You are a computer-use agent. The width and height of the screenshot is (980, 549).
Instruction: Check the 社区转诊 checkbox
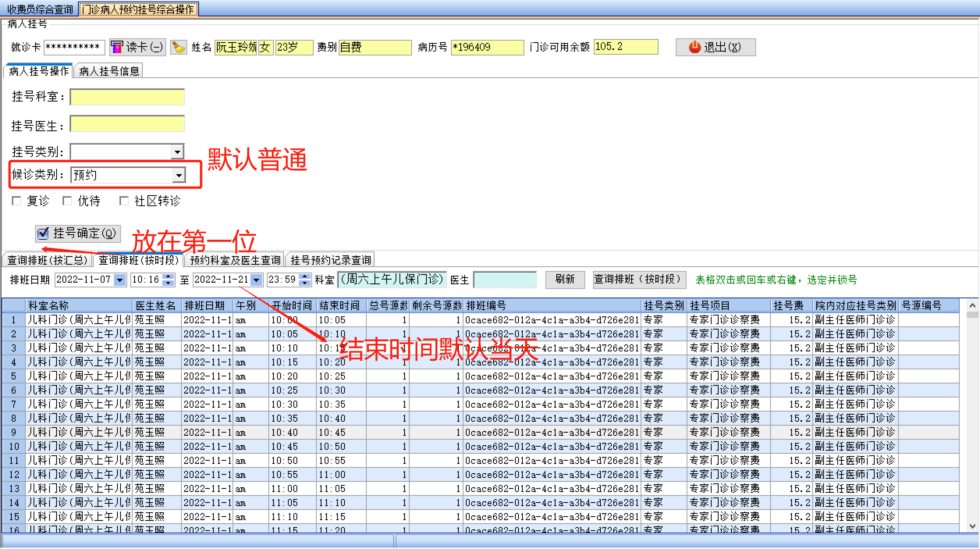pos(124,201)
